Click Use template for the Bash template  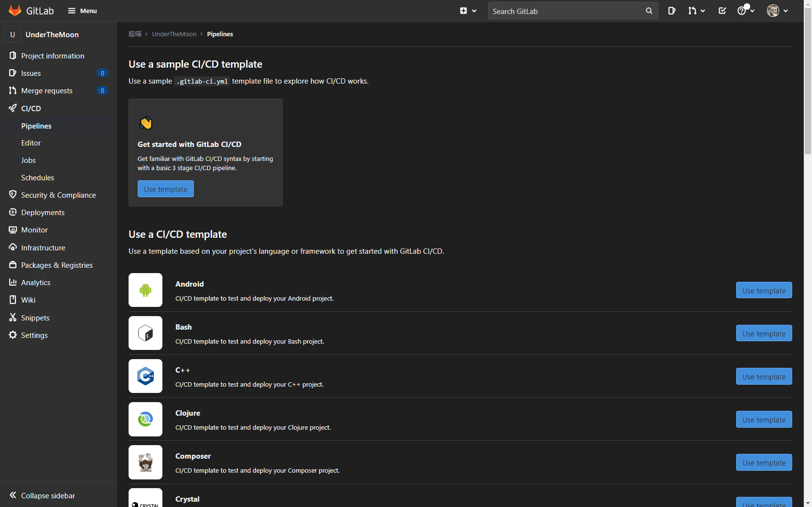tap(764, 333)
